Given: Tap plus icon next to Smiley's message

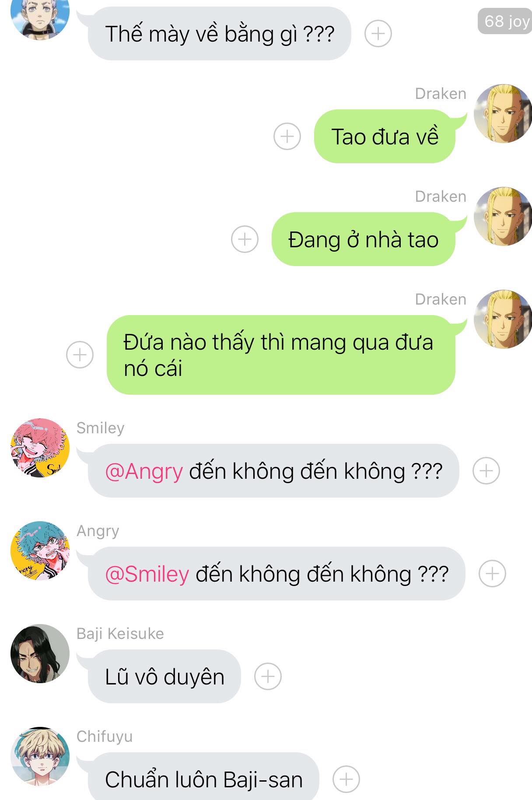Looking at the screenshot, I should point(486,471).
